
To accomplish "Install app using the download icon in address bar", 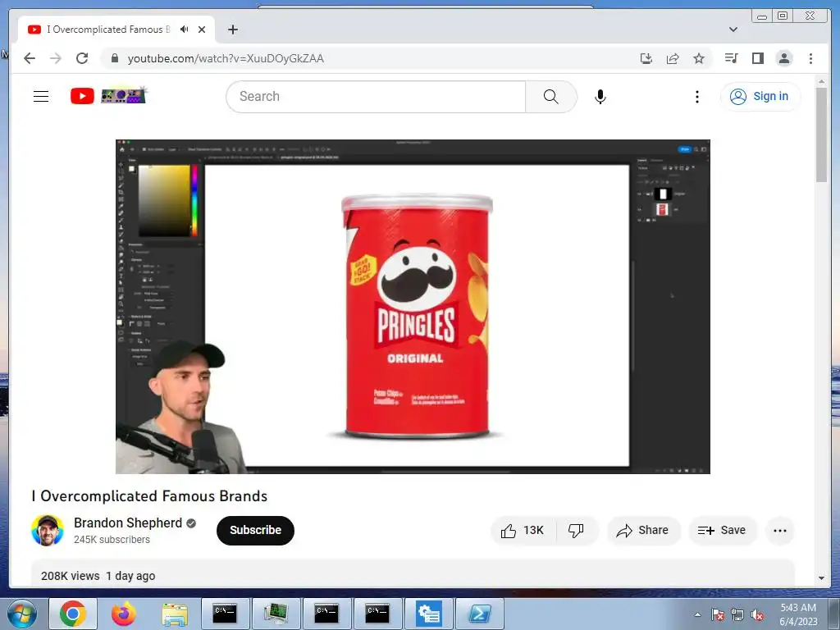I will click(646, 58).
